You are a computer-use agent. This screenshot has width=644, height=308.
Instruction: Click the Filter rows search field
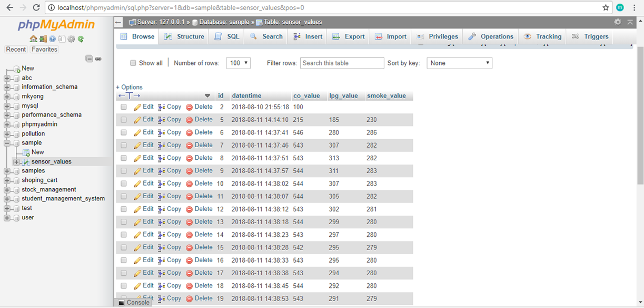click(x=342, y=63)
